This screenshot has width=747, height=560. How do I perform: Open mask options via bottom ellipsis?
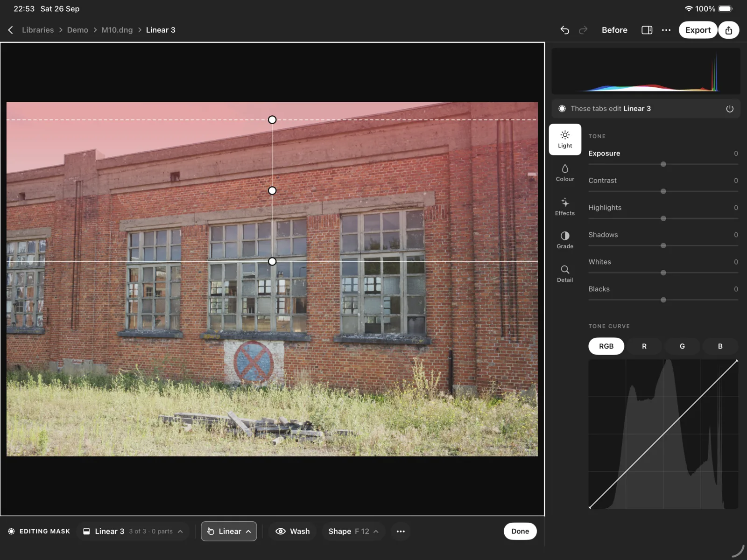coord(401,531)
